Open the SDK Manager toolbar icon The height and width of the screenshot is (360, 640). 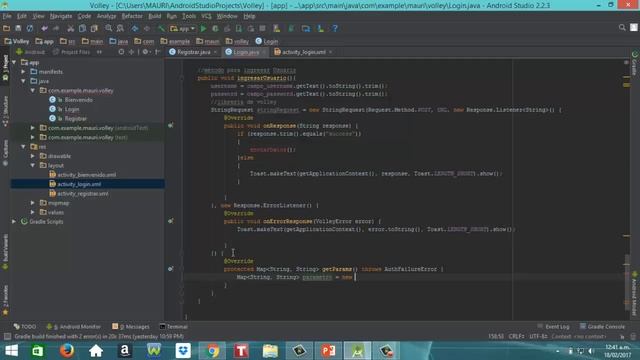coord(320,29)
